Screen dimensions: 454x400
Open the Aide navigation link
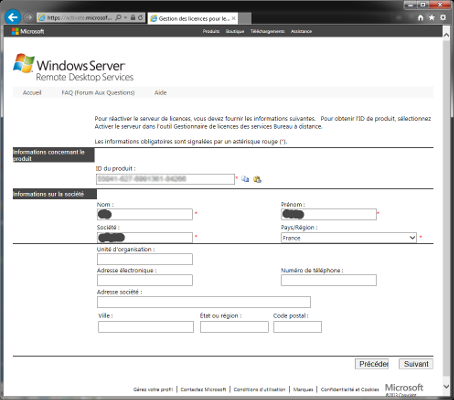(160, 93)
